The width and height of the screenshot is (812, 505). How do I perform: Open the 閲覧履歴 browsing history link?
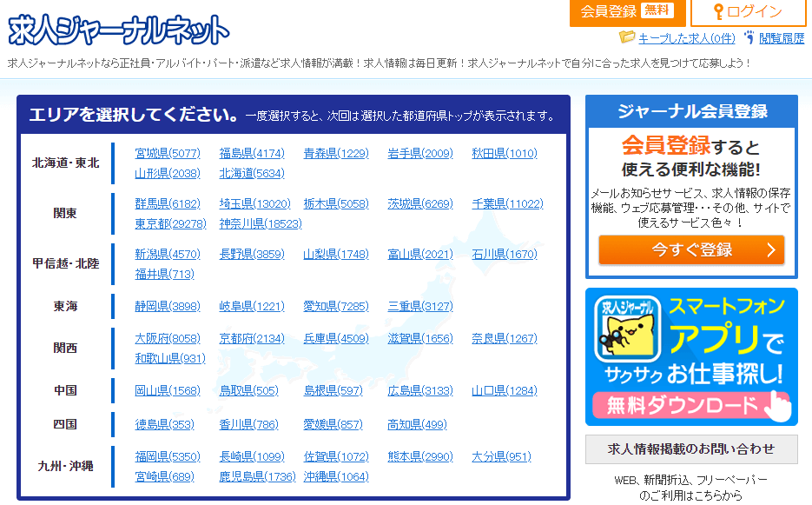tap(781, 38)
